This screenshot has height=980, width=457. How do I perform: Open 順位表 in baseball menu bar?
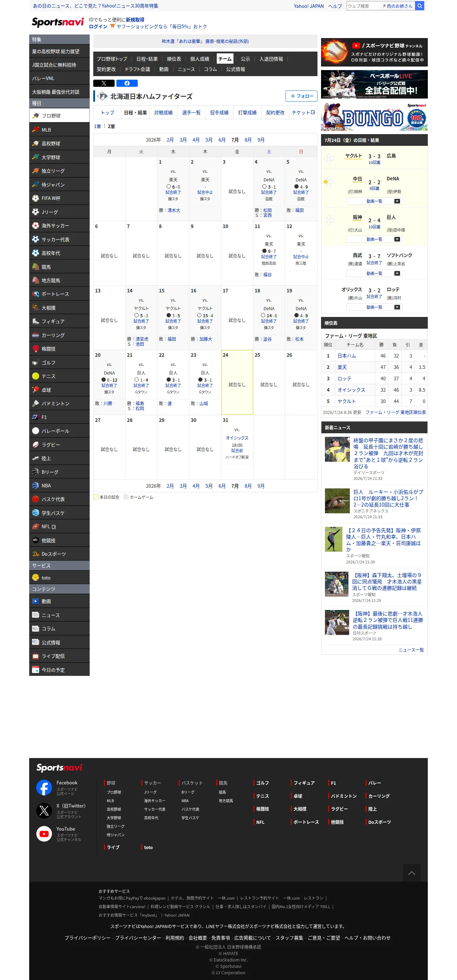point(174,59)
